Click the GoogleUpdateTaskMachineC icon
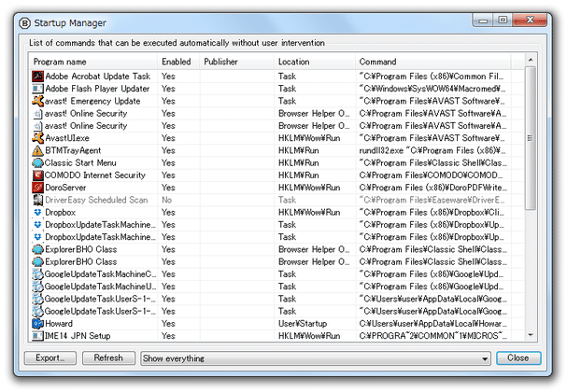The image size is (567, 392). coord(37,273)
